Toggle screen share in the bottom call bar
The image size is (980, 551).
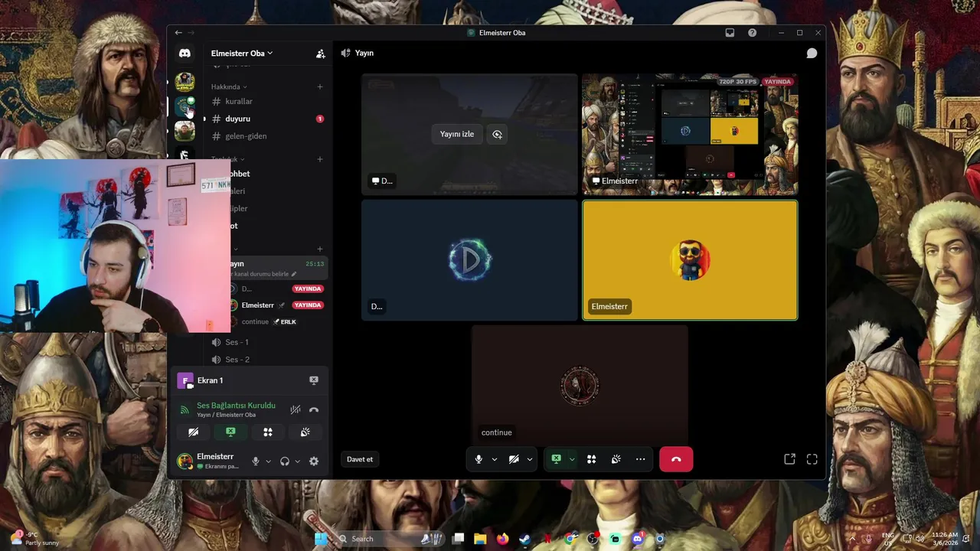(556, 459)
